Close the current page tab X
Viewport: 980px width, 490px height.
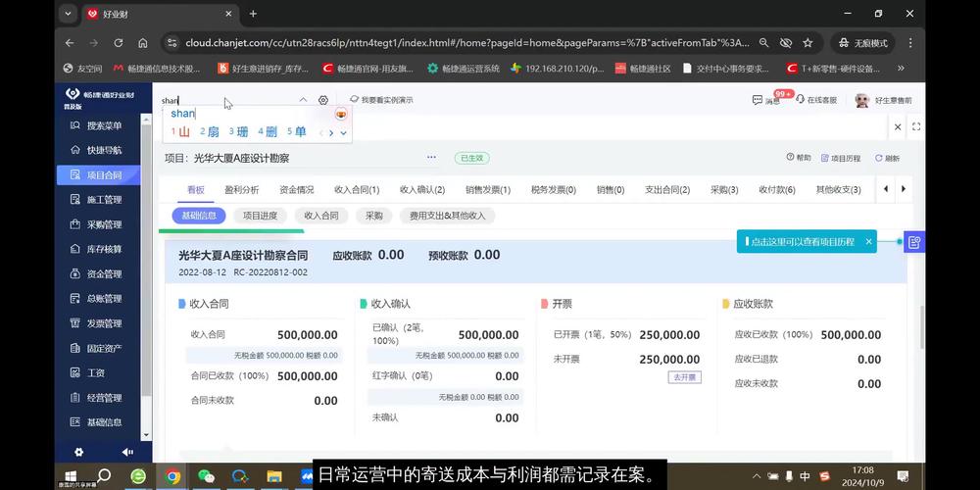[x=898, y=126]
